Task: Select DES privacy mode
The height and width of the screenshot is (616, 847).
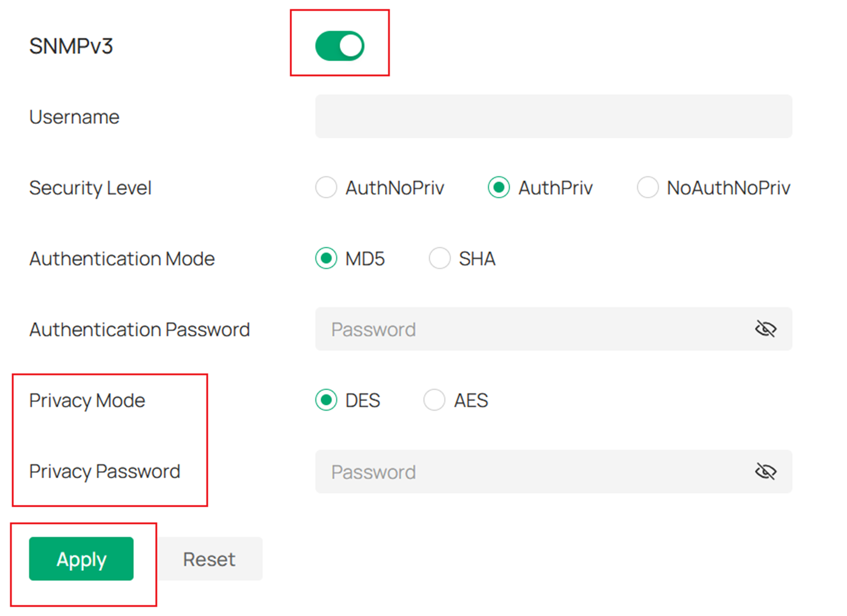Action: point(326,400)
